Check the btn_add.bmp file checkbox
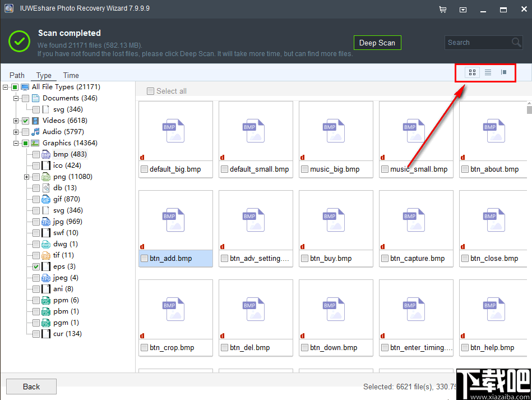Image resolution: width=532 pixels, height=400 pixels. [144, 259]
